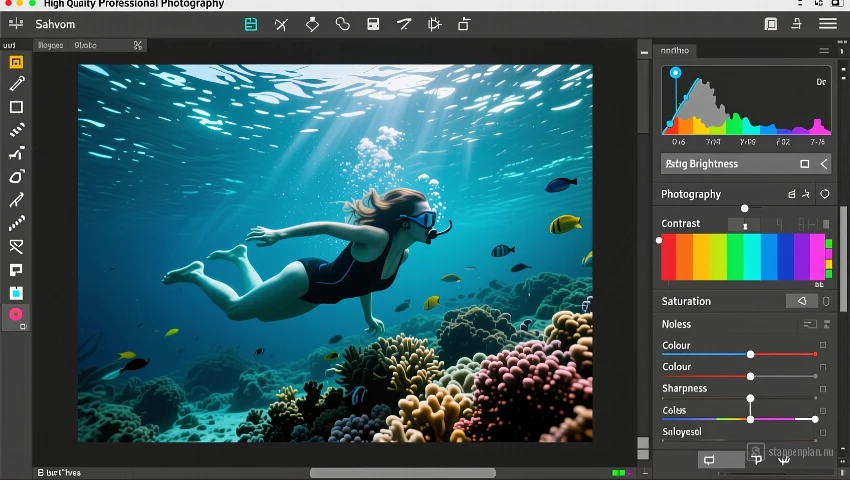The width and height of the screenshot is (850, 480).
Task: Click the horizontal scrollbar below the canvas
Action: (403, 473)
